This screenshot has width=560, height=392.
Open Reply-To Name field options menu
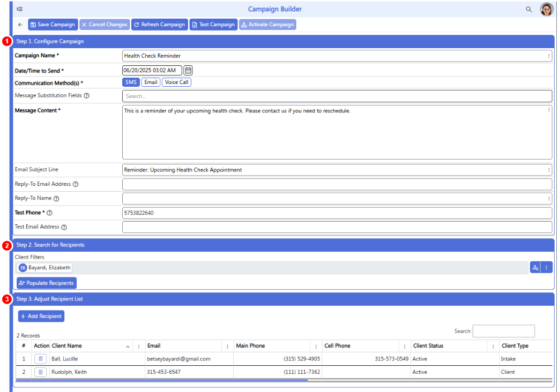[549, 199]
